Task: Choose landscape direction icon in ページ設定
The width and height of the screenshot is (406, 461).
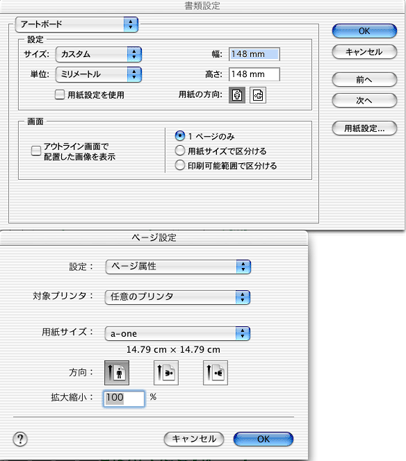Action: tap(166, 373)
